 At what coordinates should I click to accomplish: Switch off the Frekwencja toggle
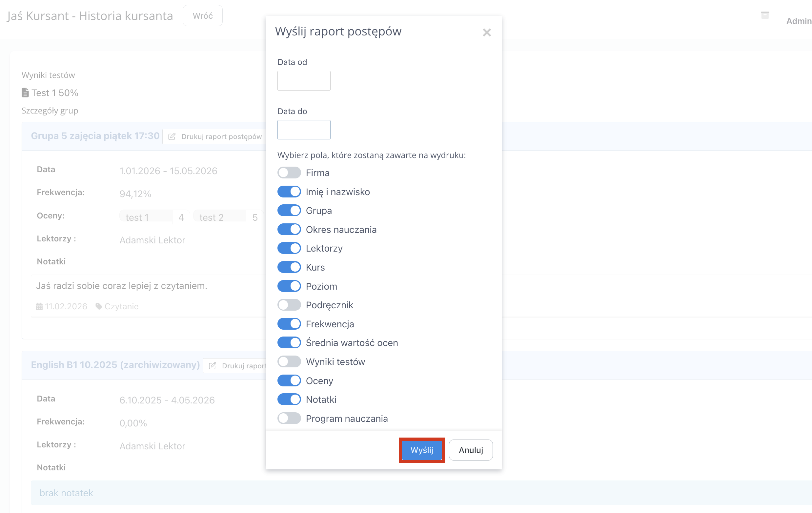pyautogui.click(x=289, y=324)
